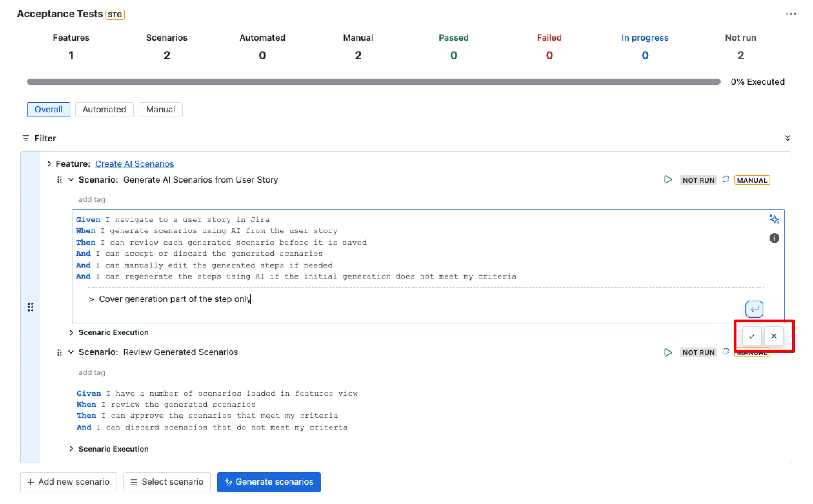Click the step 'Given I have a number of scenarios loaded'
This screenshot has height=504, width=813.
(x=217, y=393)
